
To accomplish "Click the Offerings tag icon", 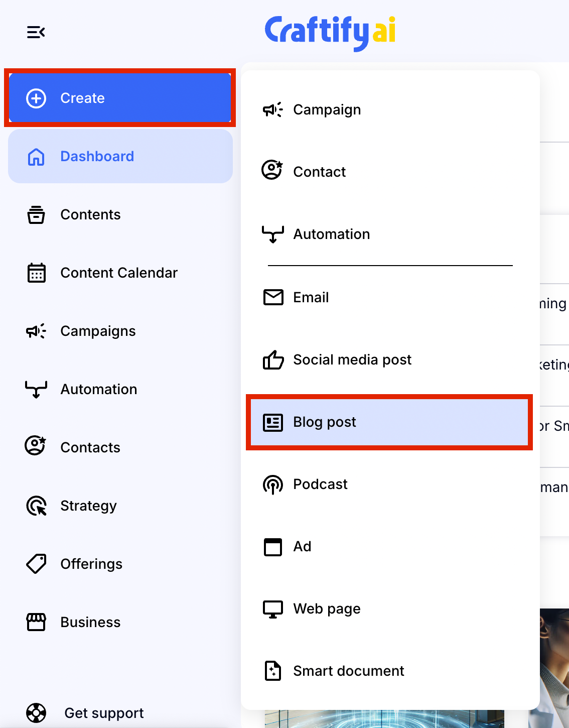I will (x=36, y=564).
